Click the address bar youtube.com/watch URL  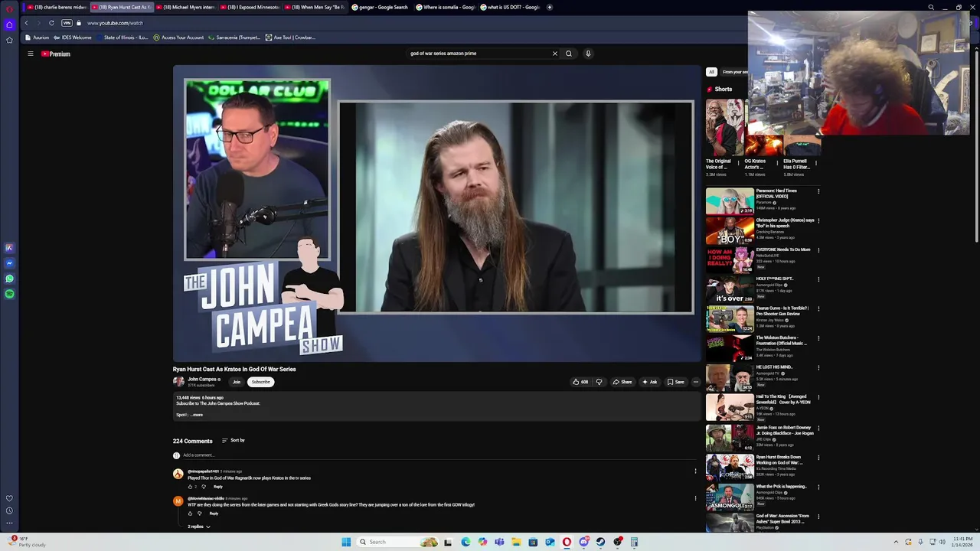[115, 23]
